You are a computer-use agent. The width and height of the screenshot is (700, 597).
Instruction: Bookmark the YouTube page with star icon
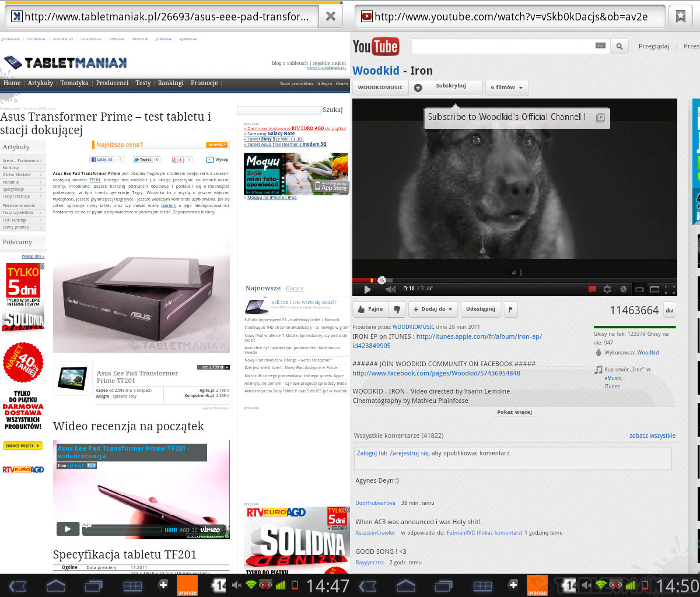(x=680, y=16)
